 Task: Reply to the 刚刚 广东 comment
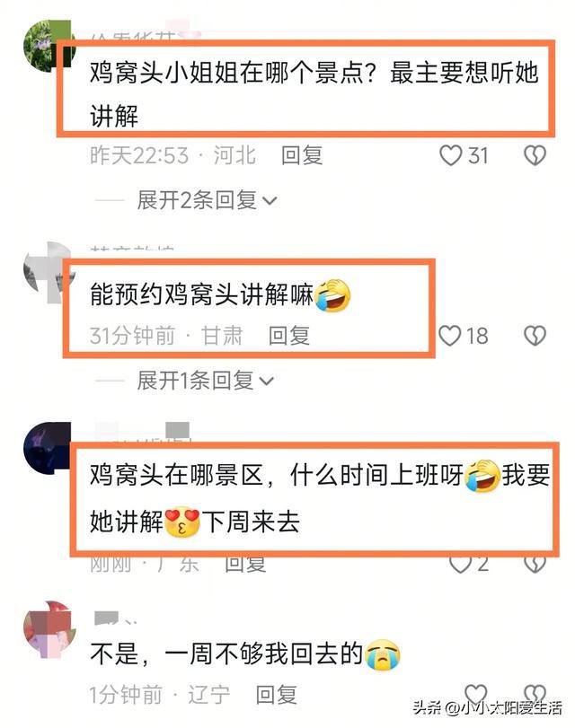click(245, 564)
